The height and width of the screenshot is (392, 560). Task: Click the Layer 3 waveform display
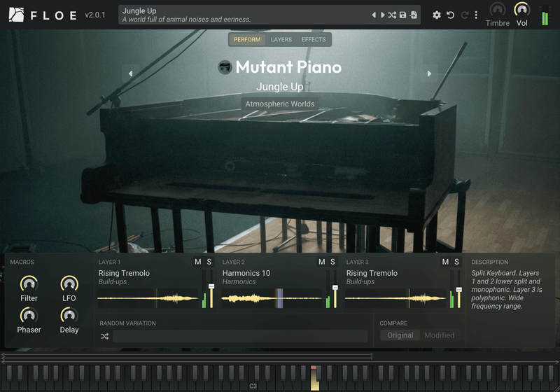coord(395,298)
